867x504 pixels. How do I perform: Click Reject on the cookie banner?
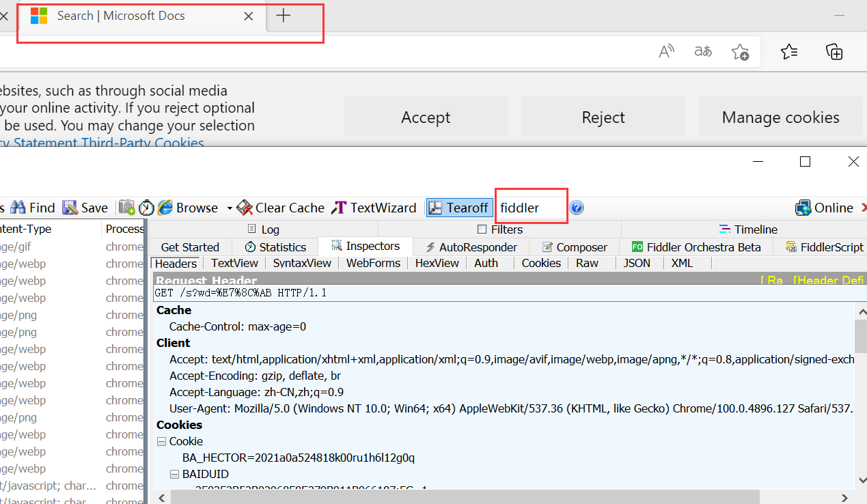603,117
